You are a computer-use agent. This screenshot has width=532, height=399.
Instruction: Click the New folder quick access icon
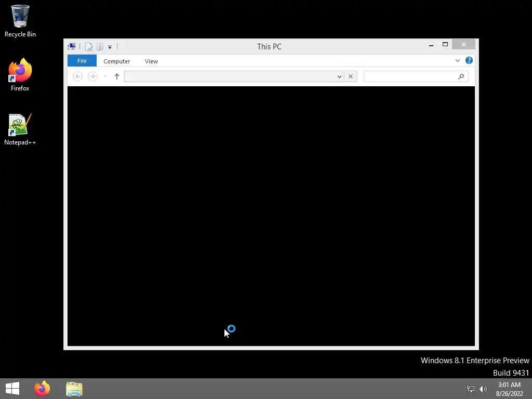tap(100, 46)
